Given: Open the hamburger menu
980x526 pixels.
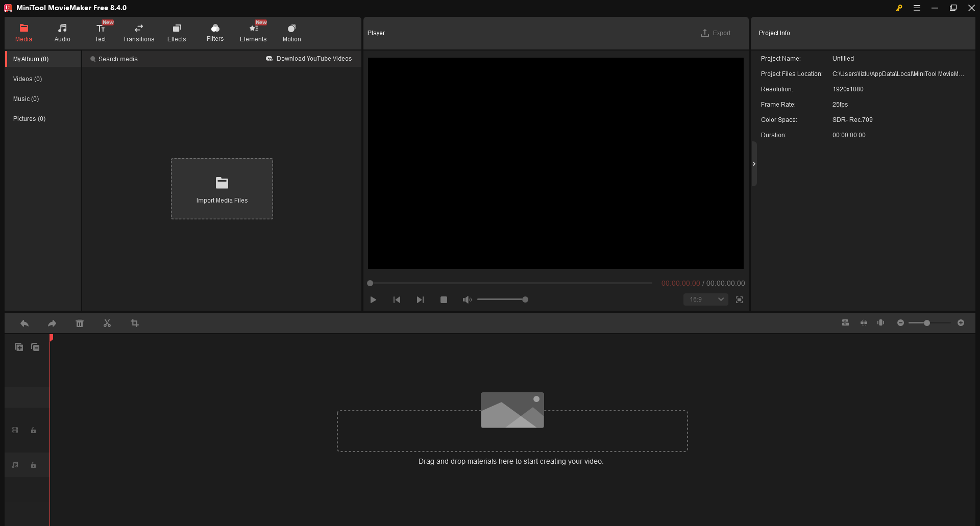Looking at the screenshot, I should click(x=917, y=8).
